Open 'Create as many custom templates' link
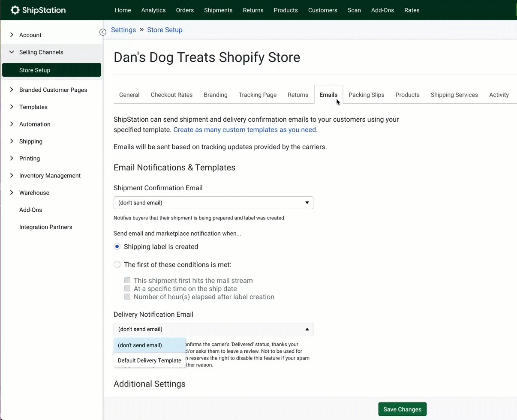Image resolution: width=517 pixels, height=420 pixels. 245,130
